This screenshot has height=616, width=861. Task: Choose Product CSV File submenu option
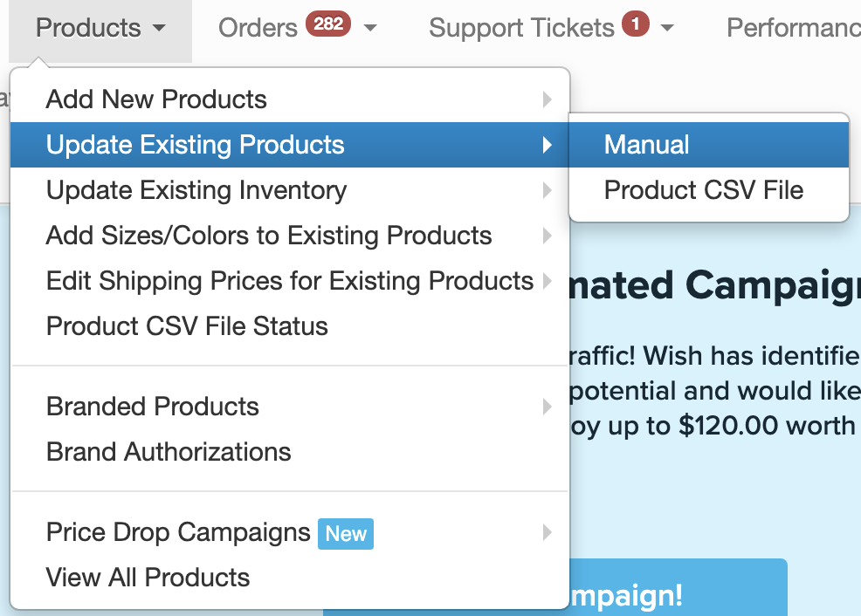(x=704, y=190)
